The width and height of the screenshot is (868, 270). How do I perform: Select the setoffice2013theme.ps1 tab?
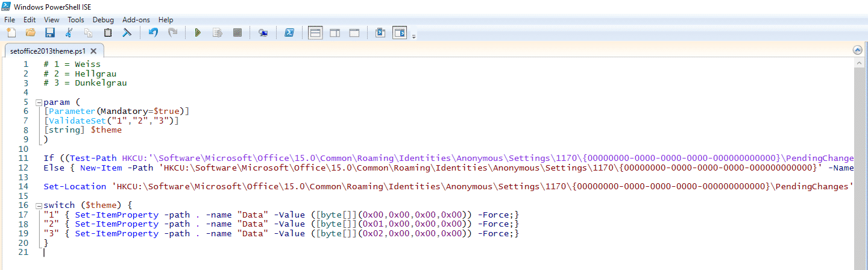48,51
